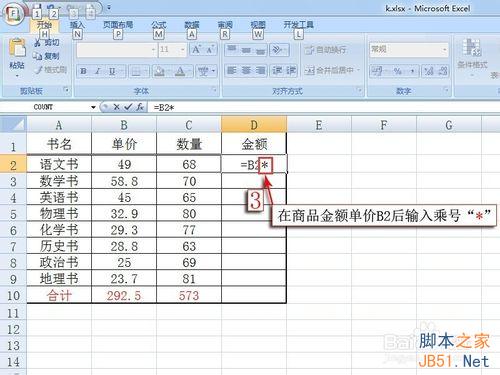Toggle Italic formatting
Viewport: 500px width, 375px height.
pos(98,71)
